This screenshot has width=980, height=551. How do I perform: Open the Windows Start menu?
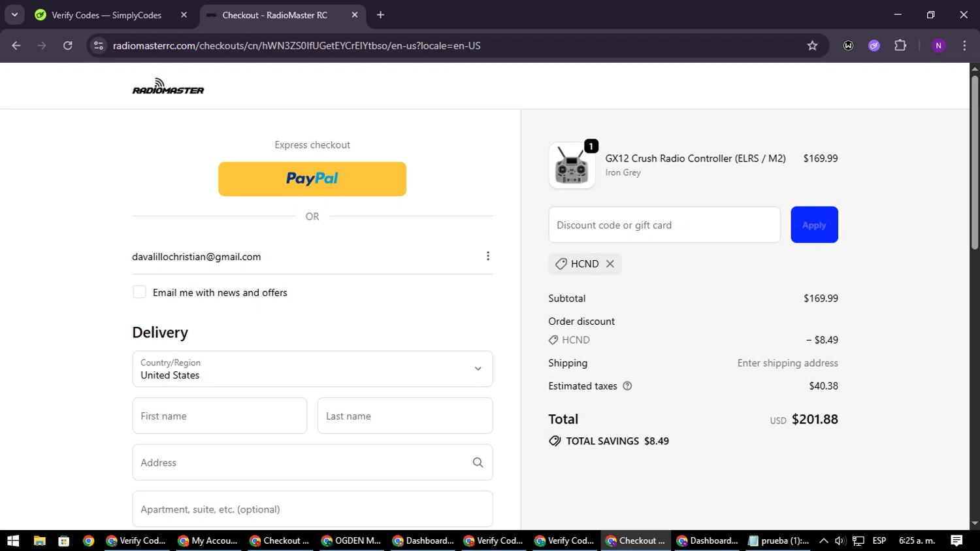pos(13,541)
